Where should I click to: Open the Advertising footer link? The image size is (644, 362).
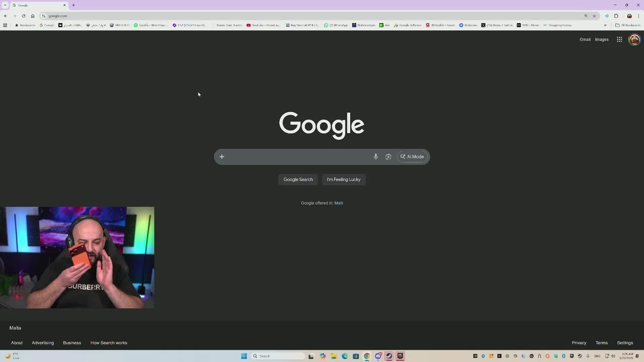(43, 343)
